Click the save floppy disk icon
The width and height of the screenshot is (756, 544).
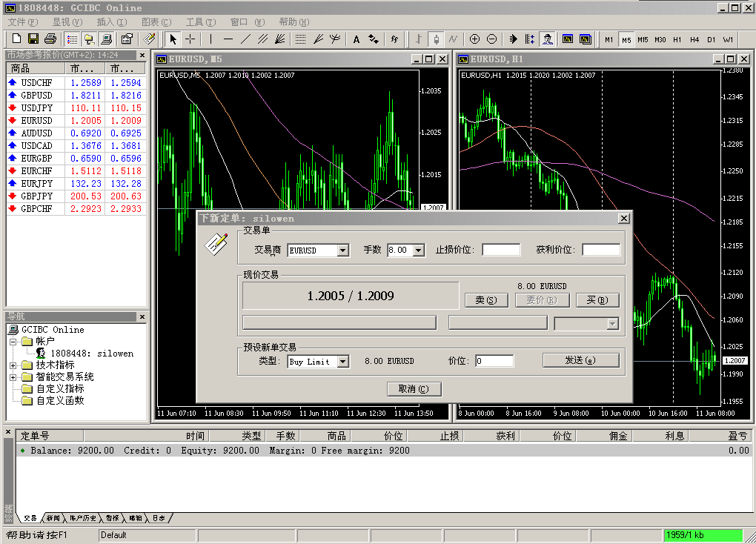33,39
